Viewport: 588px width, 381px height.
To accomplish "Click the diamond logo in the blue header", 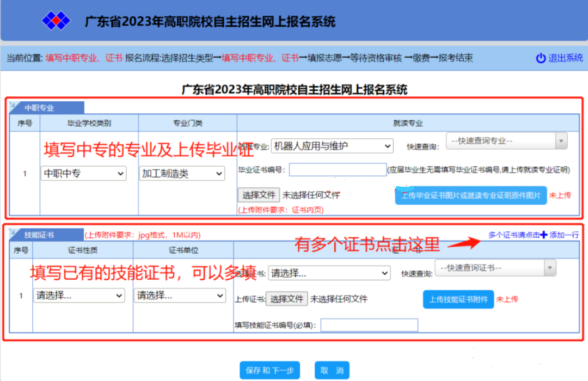I will (x=56, y=19).
